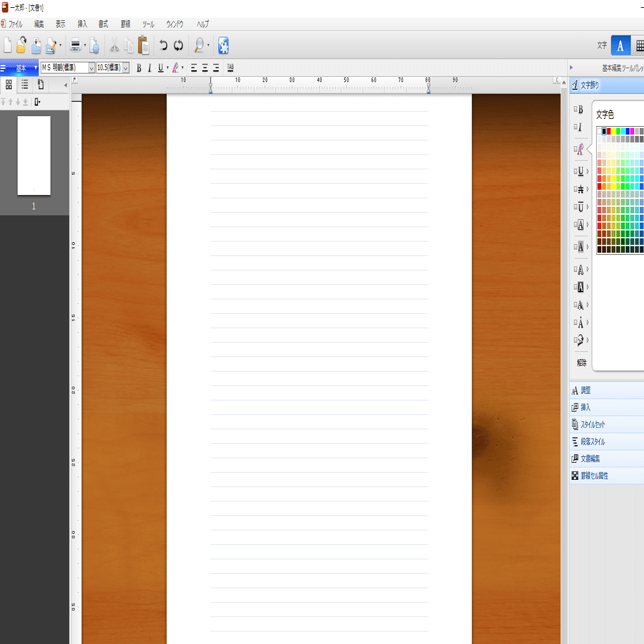This screenshot has width=644, height=644.
Task: Click the save-as pencil document icon
Action: tap(51, 45)
